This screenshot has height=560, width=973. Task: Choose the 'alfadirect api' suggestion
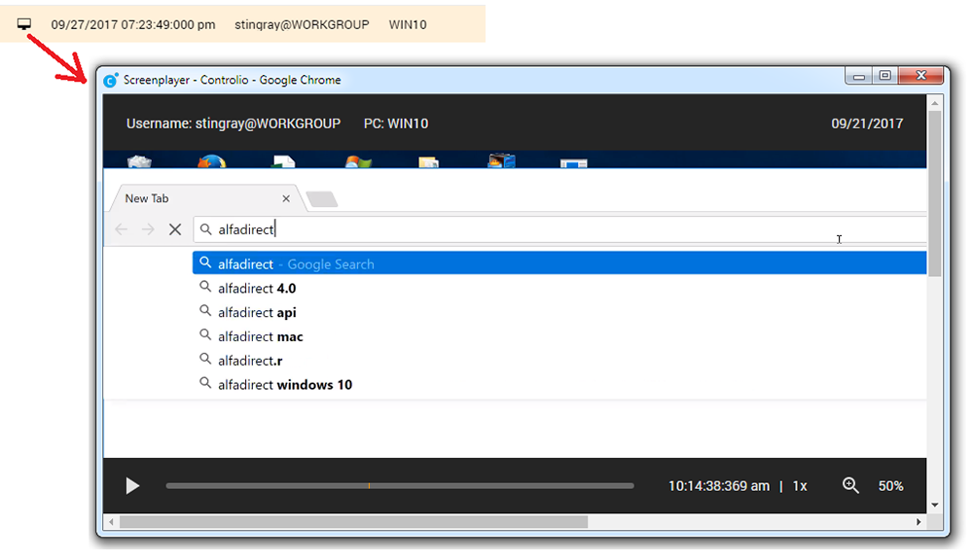click(257, 313)
